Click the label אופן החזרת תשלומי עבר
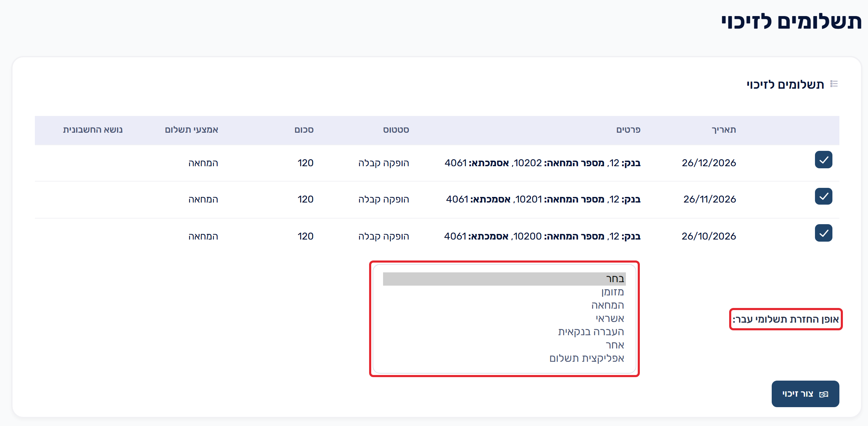This screenshot has height=426, width=868. pos(786,319)
